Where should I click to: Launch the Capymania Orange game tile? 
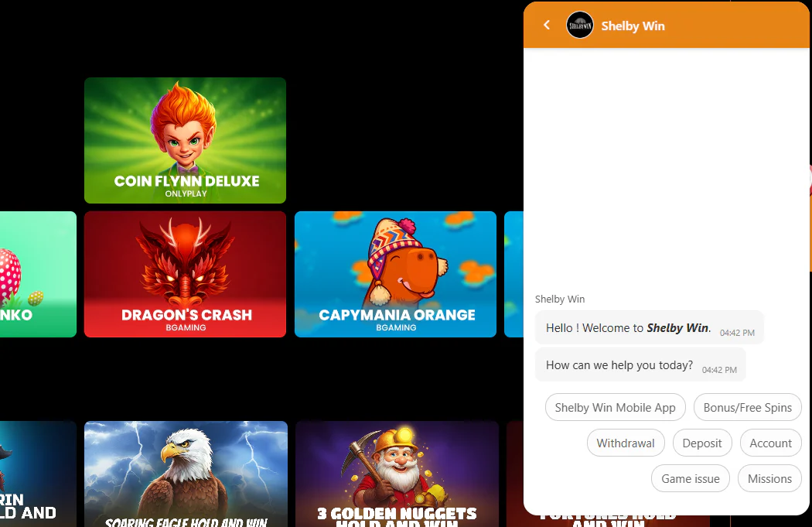(396, 274)
